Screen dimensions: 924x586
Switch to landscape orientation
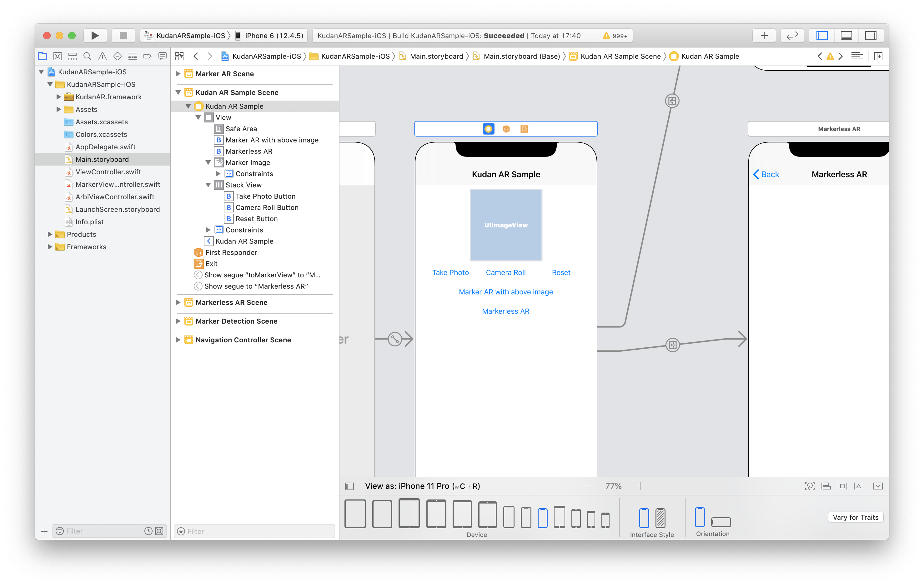tap(721, 522)
